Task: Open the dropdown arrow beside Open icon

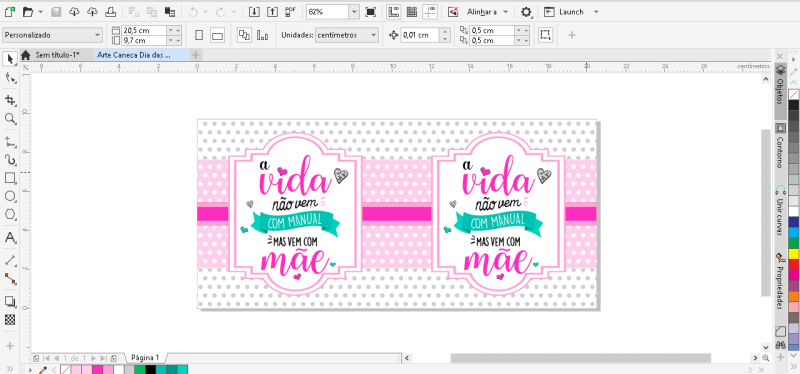Action: [40, 12]
